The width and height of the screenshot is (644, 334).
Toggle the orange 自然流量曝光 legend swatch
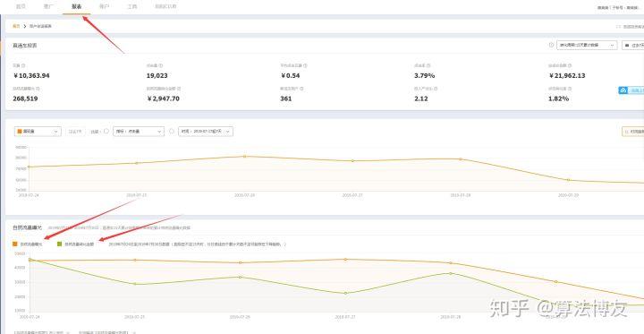[15, 244]
